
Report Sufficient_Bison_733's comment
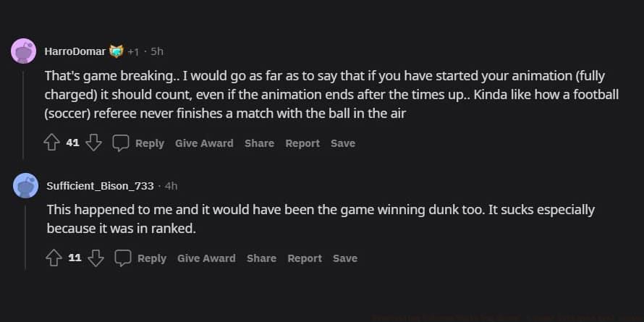[x=305, y=258]
